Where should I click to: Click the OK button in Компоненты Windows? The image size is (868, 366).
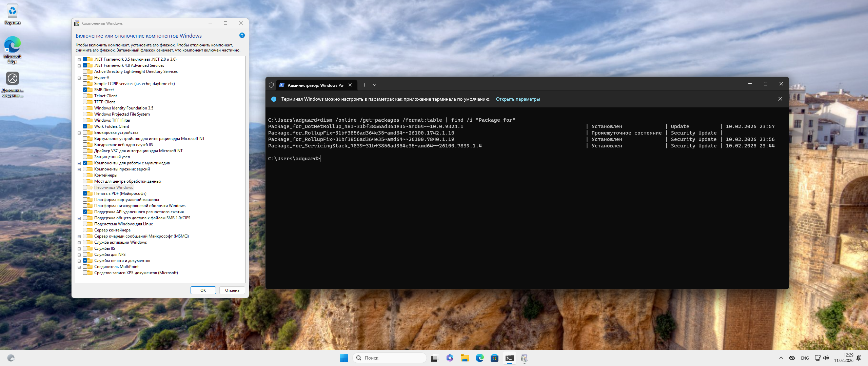(203, 290)
